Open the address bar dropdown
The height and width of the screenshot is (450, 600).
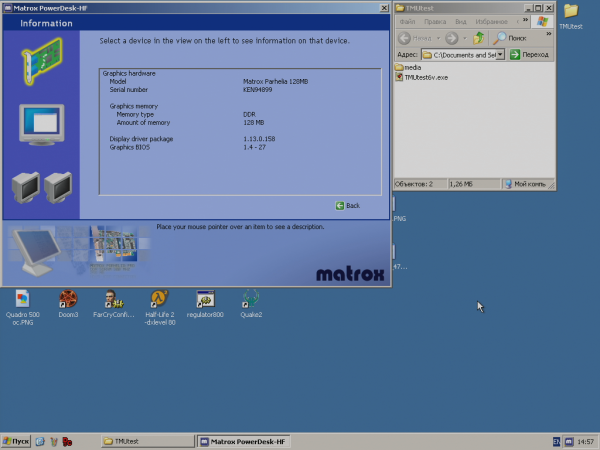click(x=500, y=55)
